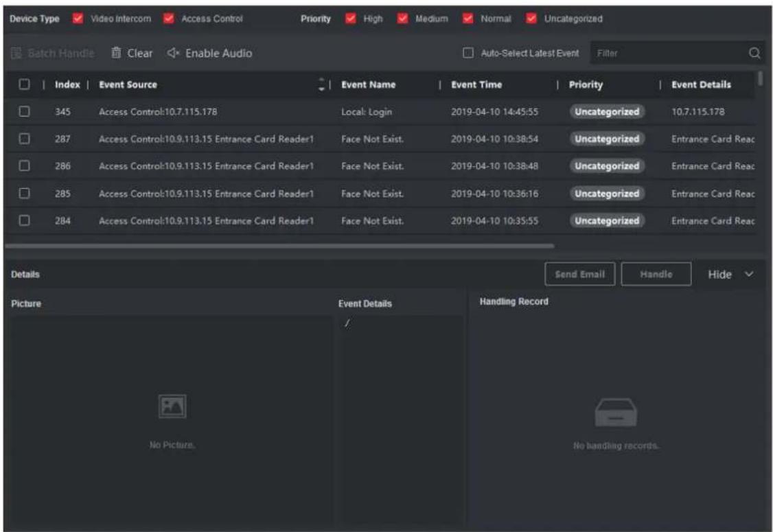Image resolution: width=773 pixels, height=532 pixels.
Task: Click the Send Email button
Action: pos(579,274)
